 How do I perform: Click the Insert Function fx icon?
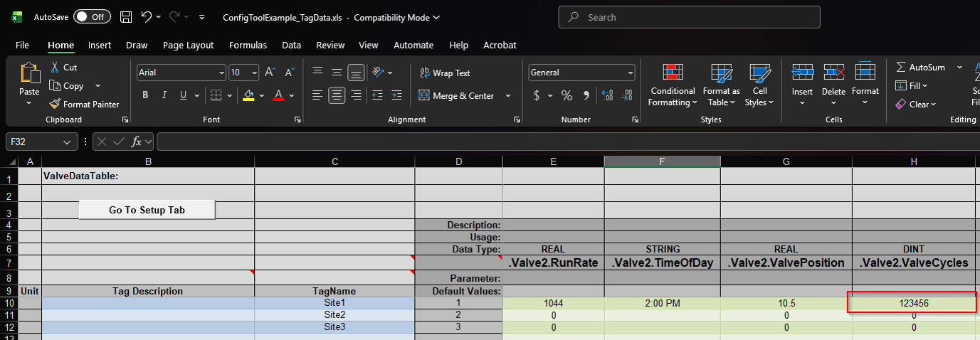point(137,142)
